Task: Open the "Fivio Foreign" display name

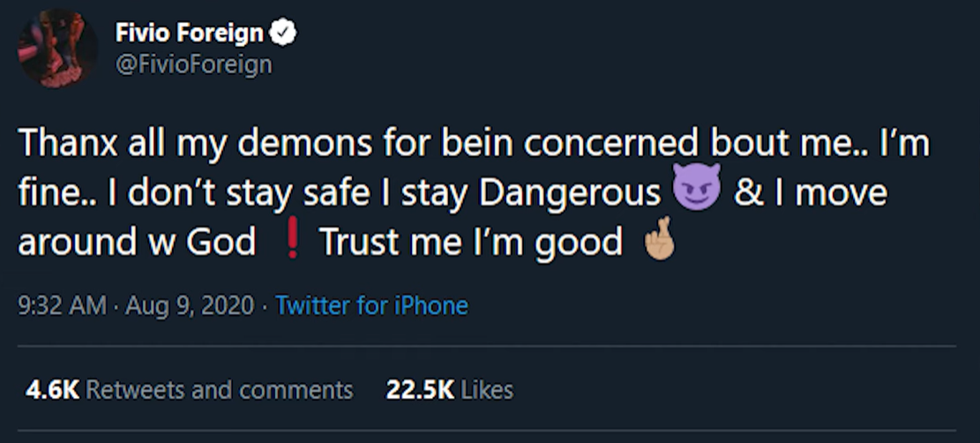Action: pos(189,34)
